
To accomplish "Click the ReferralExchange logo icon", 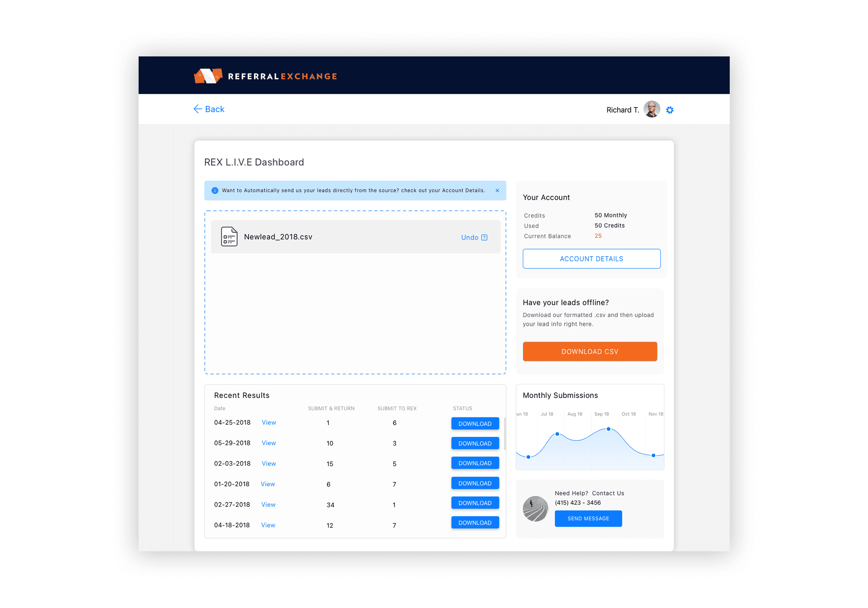I will click(x=208, y=76).
